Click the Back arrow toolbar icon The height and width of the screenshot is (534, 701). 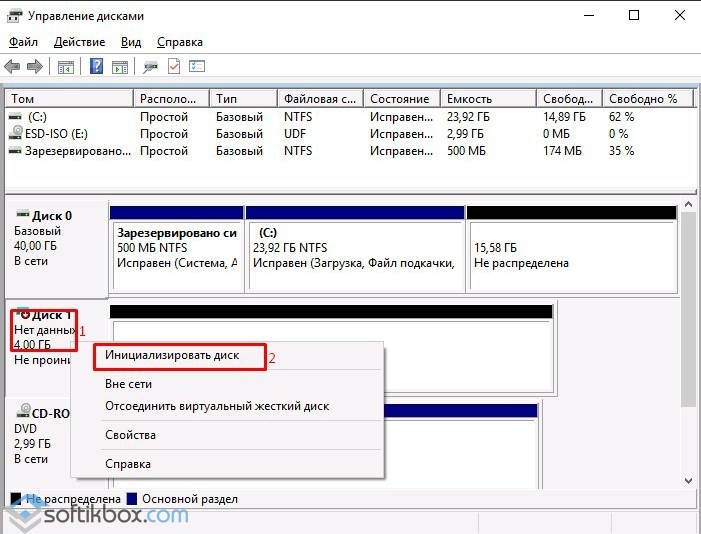(12, 67)
